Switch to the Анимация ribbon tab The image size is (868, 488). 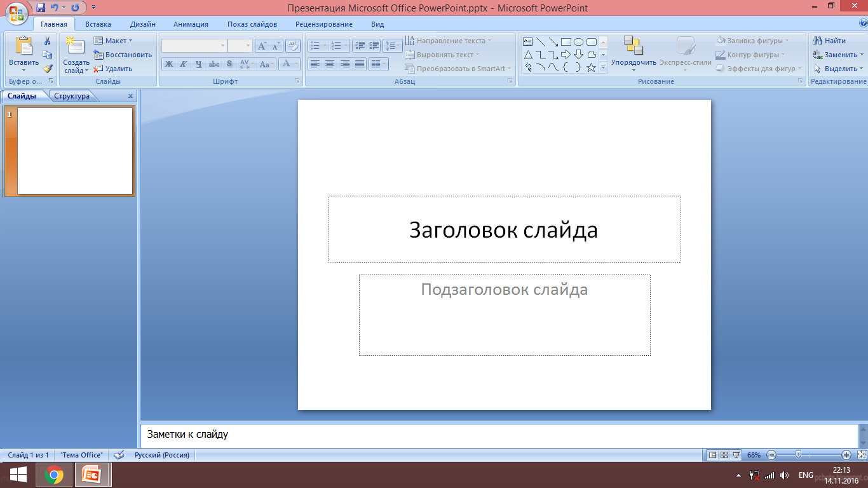point(191,24)
